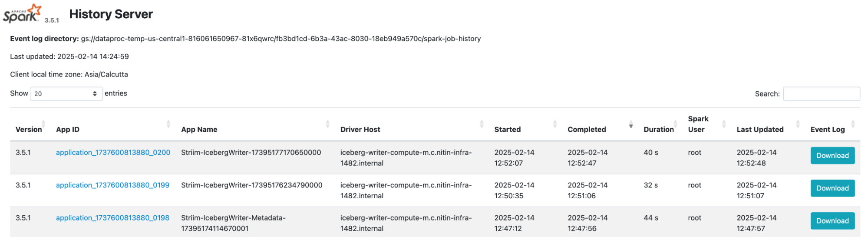Sort by App Name column arrows
The height and width of the screenshot is (237, 868).
click(327, 124)
